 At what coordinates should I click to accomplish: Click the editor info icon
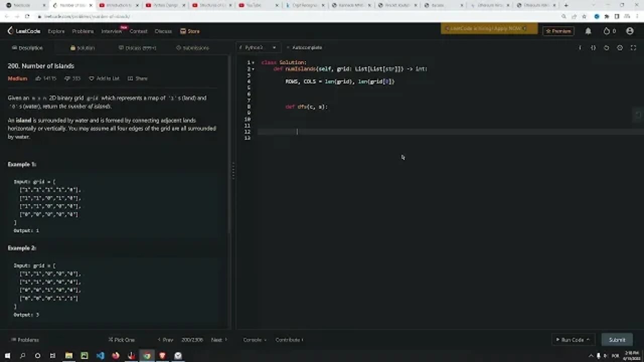pos(580,48)
